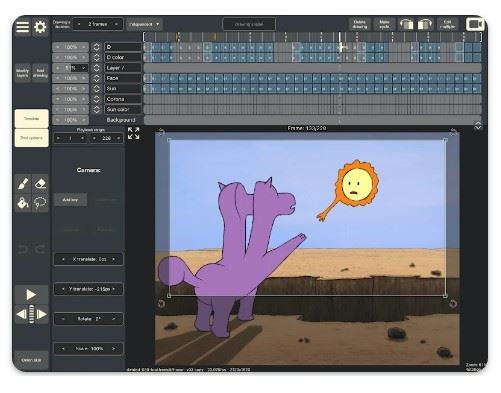Click the fit-to-screen expand arrows icon
501x393 pixels.
pos(134,133)
